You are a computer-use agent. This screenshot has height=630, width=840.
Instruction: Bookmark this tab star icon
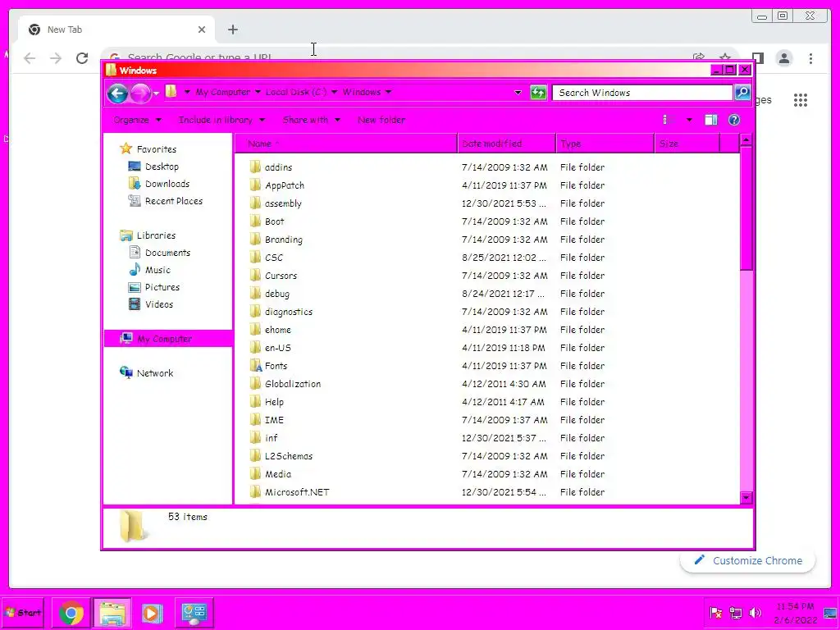point(725,57)
